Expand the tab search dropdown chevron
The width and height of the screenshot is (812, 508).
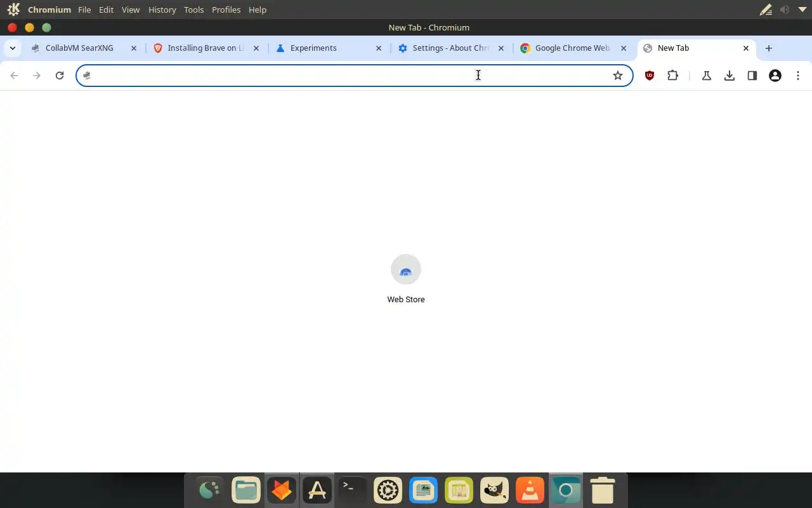coord(13,48)
